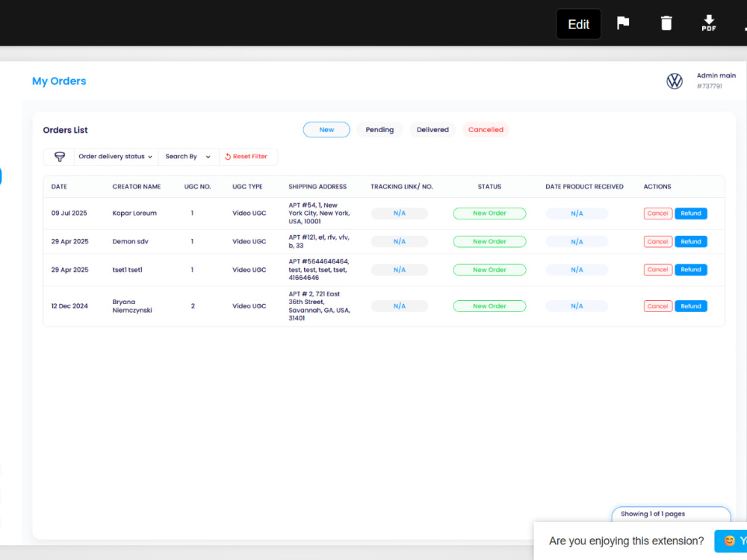The width and height of the screenshot is (747, 560).
Task: Click the My Orders page title
Action: 59,81
